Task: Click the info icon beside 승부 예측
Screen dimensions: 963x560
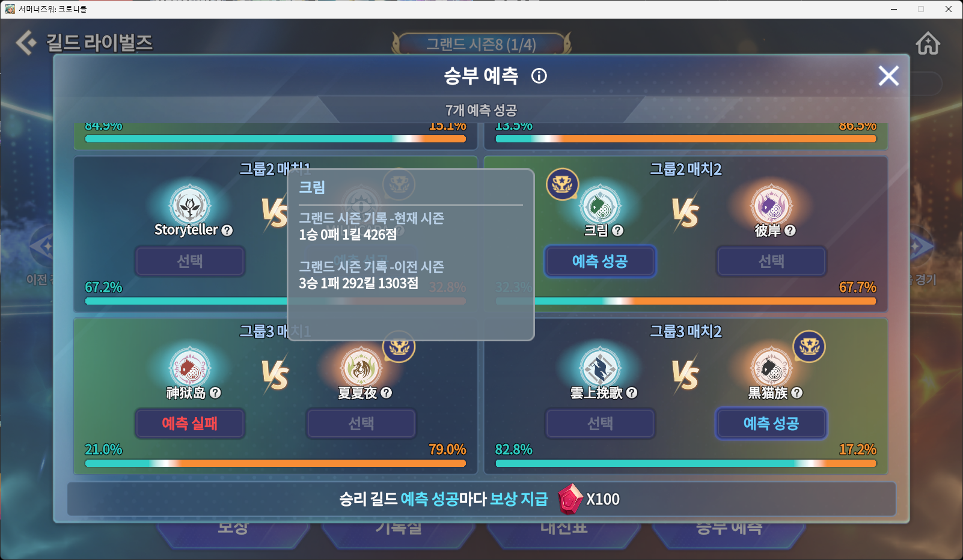Action: click(539, 76)
